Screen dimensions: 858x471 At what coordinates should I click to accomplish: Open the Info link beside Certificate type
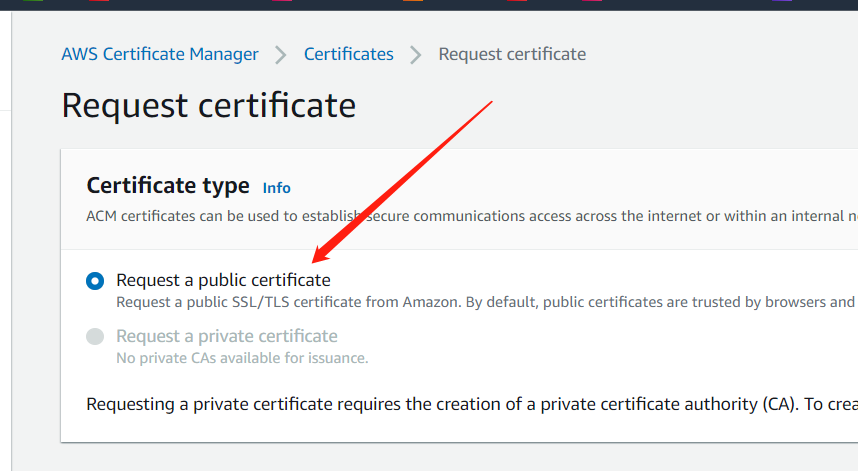pos(276,188)
